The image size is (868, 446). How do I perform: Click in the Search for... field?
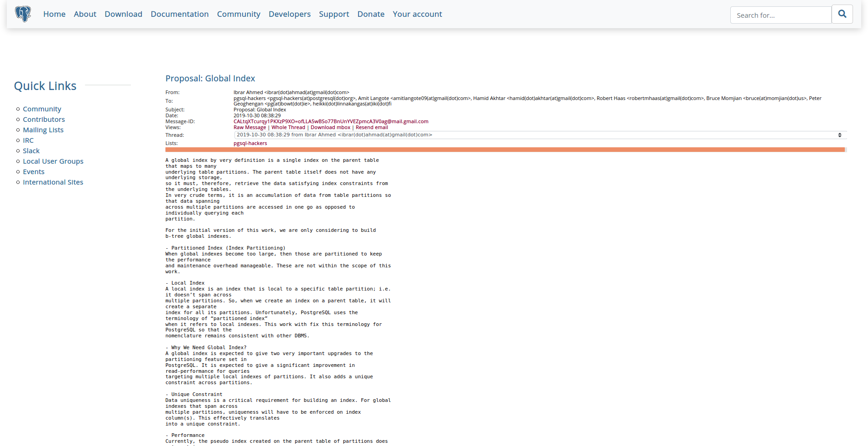(x=780, y=15)
